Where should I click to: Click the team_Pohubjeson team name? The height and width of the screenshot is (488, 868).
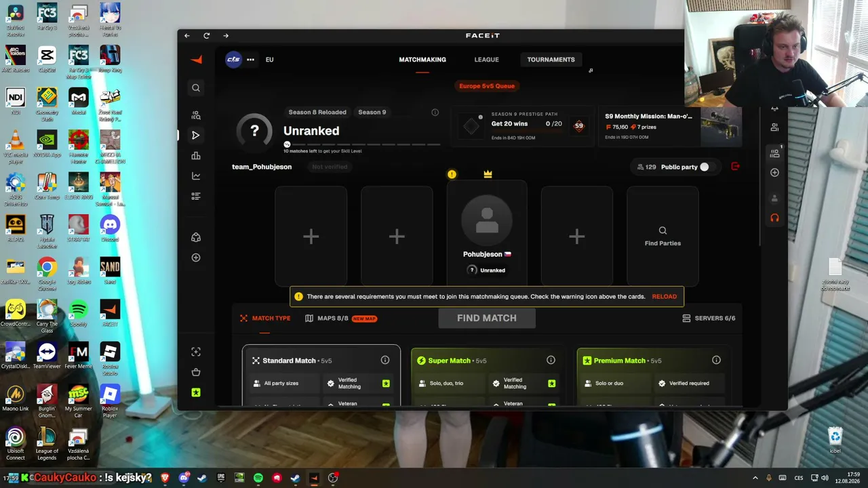click(x=262, y=167)
